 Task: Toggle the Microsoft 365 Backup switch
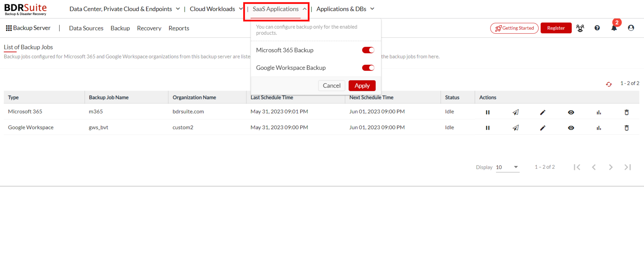[368, 50]
